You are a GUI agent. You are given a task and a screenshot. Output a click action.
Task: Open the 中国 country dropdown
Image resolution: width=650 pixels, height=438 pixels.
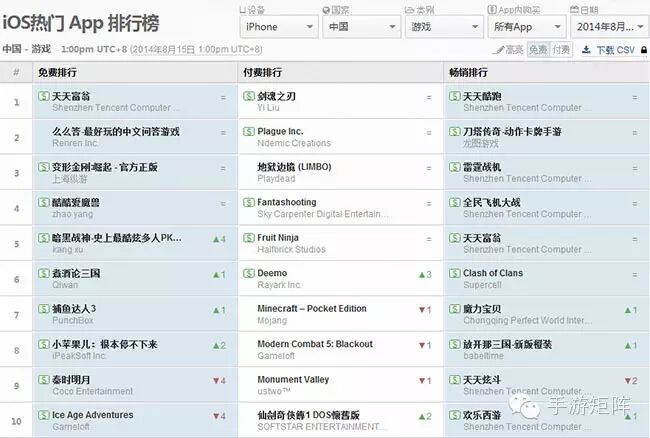(x=361, y=27)
